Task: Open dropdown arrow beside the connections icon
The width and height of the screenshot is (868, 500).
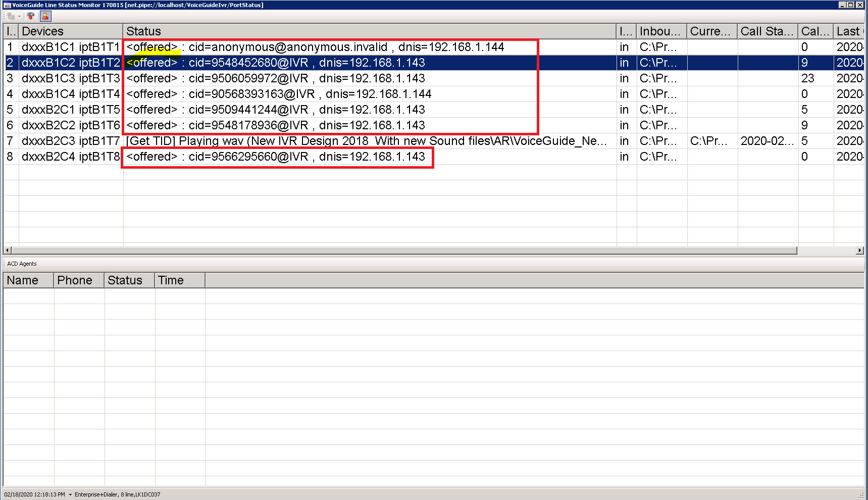Action: (x=19, y=16)
